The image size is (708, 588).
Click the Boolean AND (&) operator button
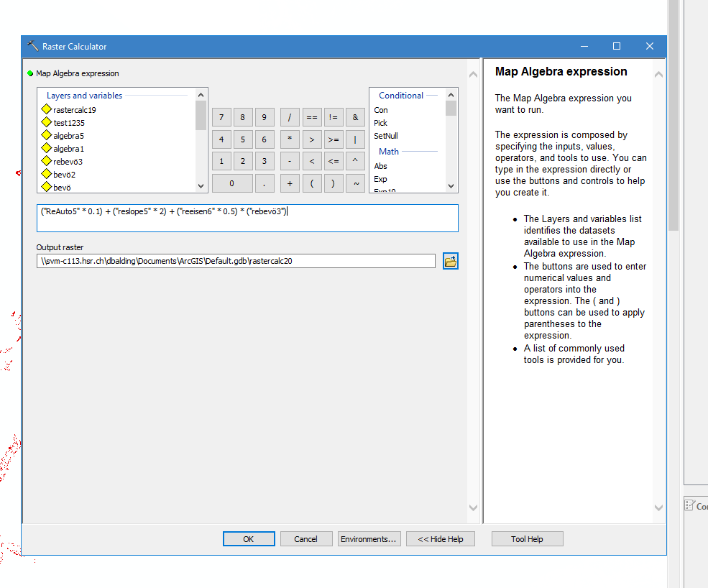click(355, 117)
